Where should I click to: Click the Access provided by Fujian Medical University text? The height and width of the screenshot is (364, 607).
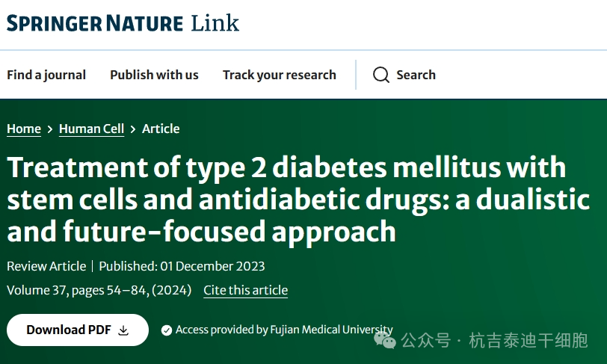click(x=284, y=330)
